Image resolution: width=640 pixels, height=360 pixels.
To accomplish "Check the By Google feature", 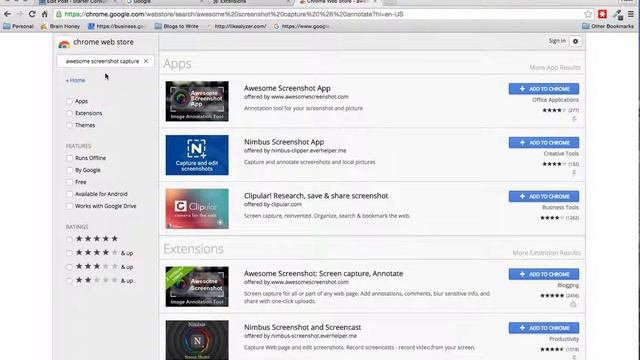I will 69,170.
